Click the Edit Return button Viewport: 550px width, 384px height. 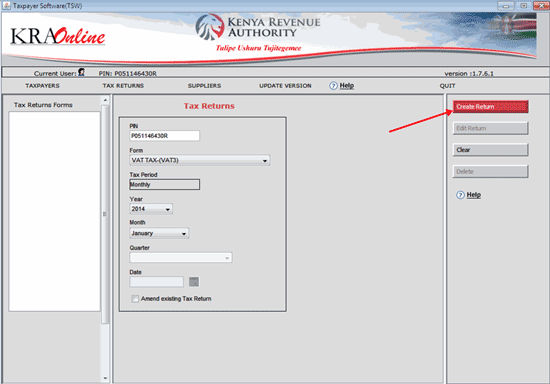(490, 128)
